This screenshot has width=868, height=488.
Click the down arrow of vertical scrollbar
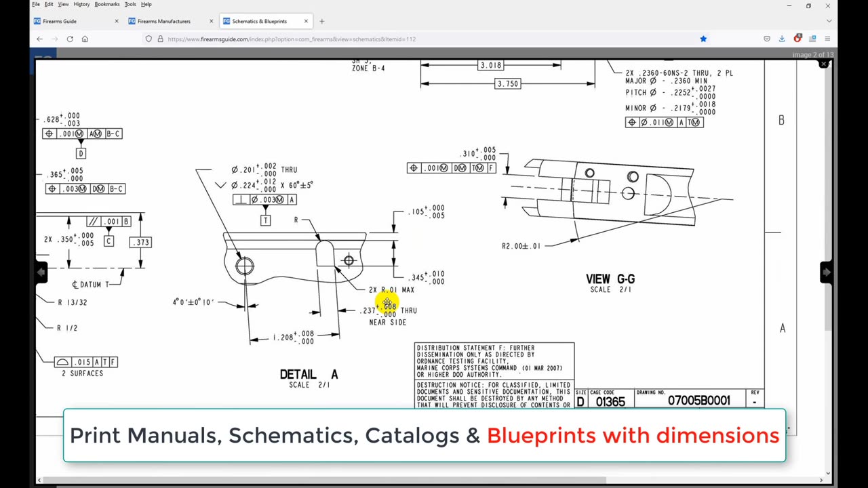tap(829, 473)
